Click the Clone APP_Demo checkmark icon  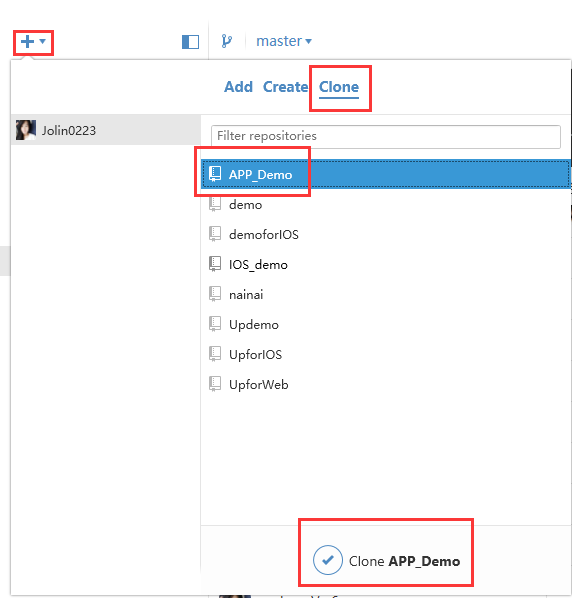[x=328, y=560]
